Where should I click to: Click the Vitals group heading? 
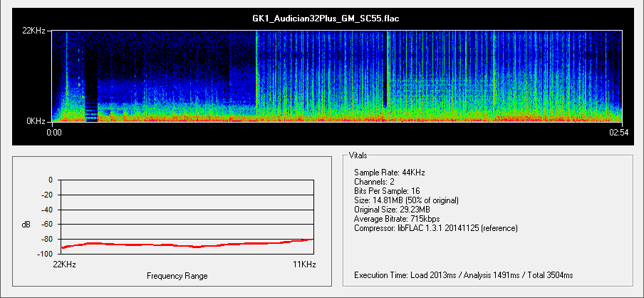coord(359,155)
